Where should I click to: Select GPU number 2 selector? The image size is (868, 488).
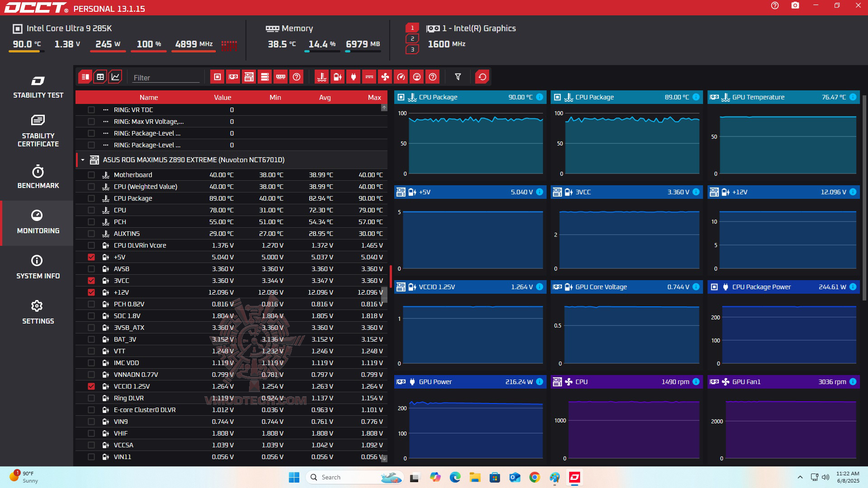[412, 38]
